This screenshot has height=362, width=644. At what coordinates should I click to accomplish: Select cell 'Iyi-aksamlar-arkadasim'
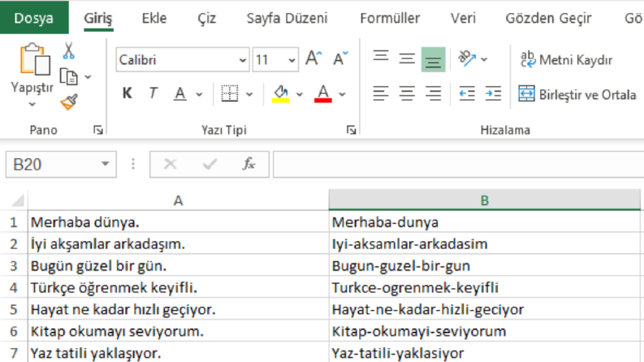pos(485,243)
